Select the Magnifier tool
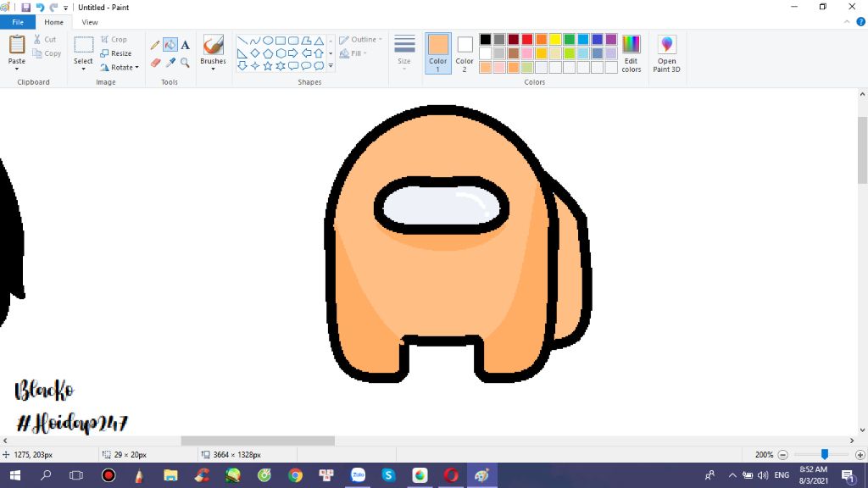Screen dimensions: 868x488 click(x=186, y=63)
